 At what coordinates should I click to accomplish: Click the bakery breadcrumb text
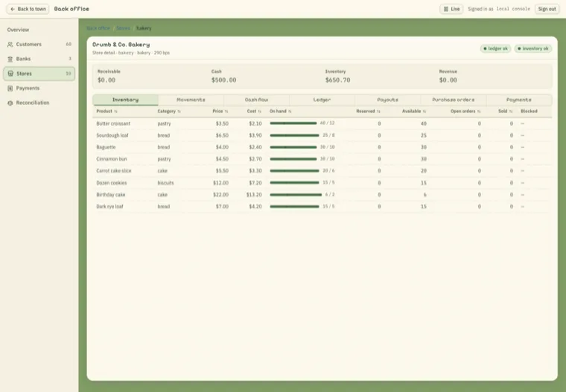click(144, 28)
